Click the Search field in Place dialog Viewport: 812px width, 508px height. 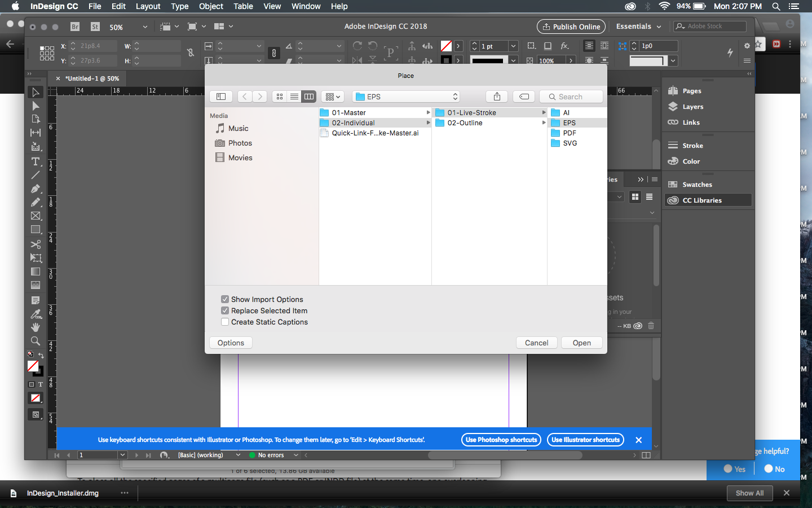click(x=571, y=97)
